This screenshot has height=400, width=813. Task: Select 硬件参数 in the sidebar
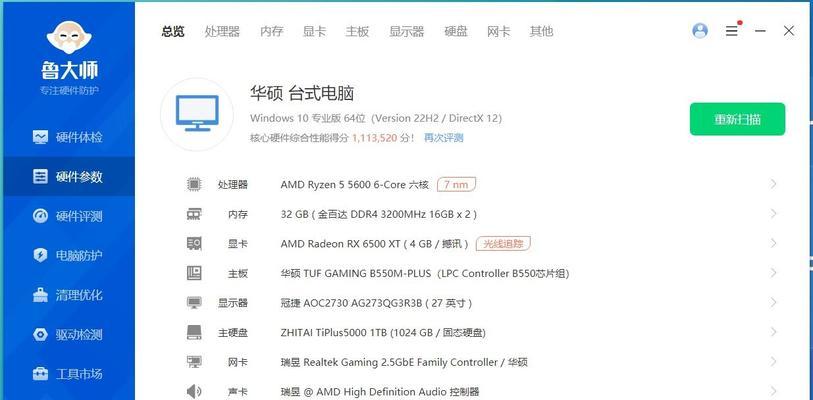[67, 176]
